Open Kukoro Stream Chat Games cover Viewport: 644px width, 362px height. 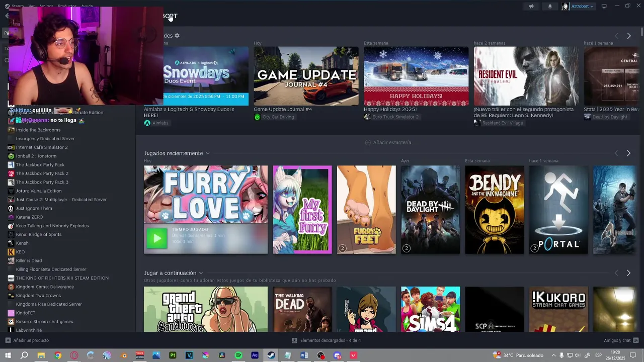tap(558, 309)
